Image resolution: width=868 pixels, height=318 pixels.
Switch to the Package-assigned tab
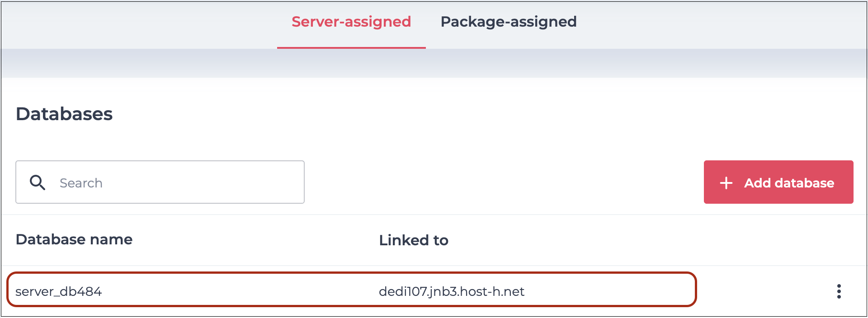(509, 22)
